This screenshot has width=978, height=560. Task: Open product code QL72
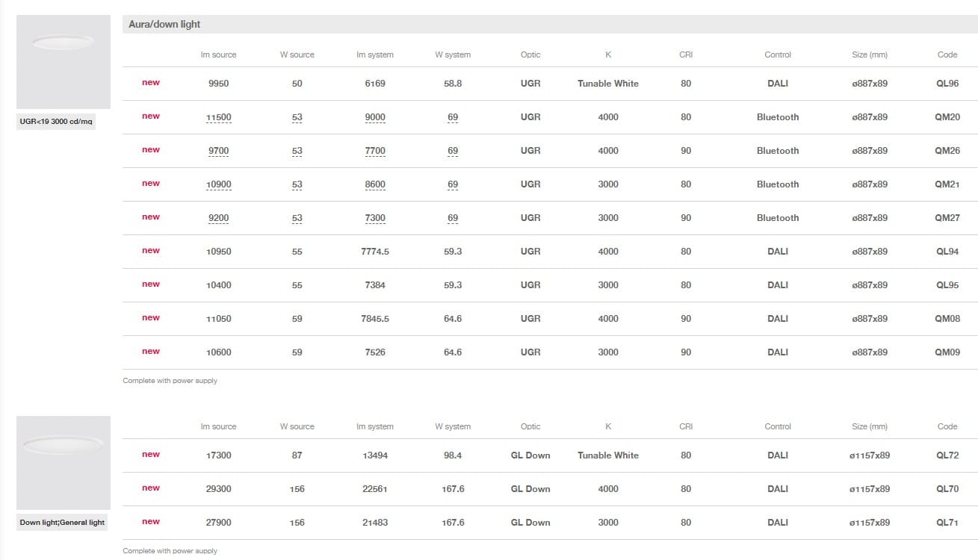pos(947,455)
